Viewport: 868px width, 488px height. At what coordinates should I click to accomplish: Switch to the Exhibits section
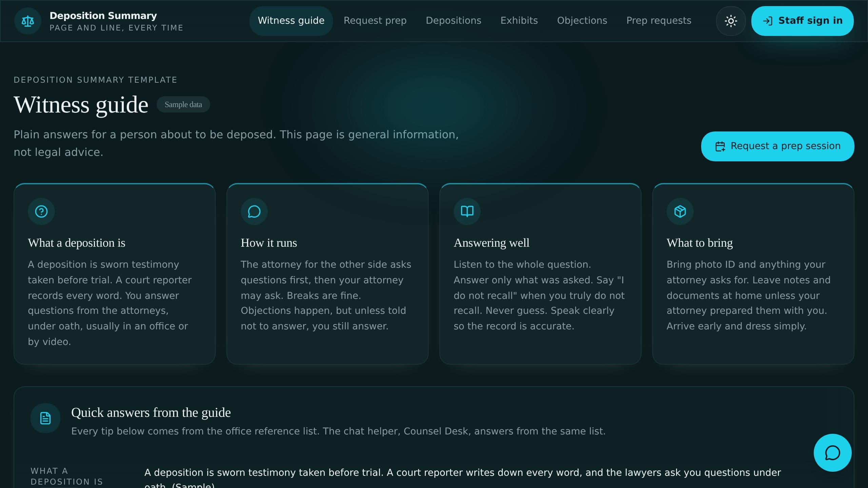click(x=519, y=21)
